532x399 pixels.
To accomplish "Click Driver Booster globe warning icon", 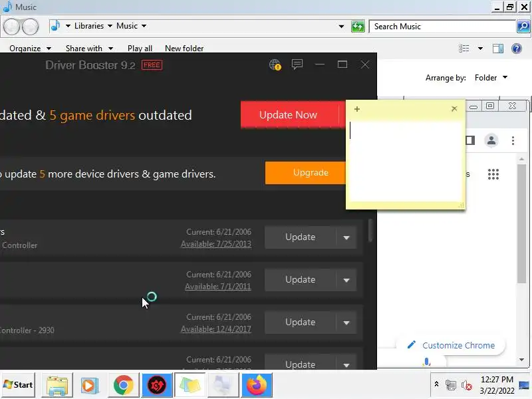I will coord(275,65).
